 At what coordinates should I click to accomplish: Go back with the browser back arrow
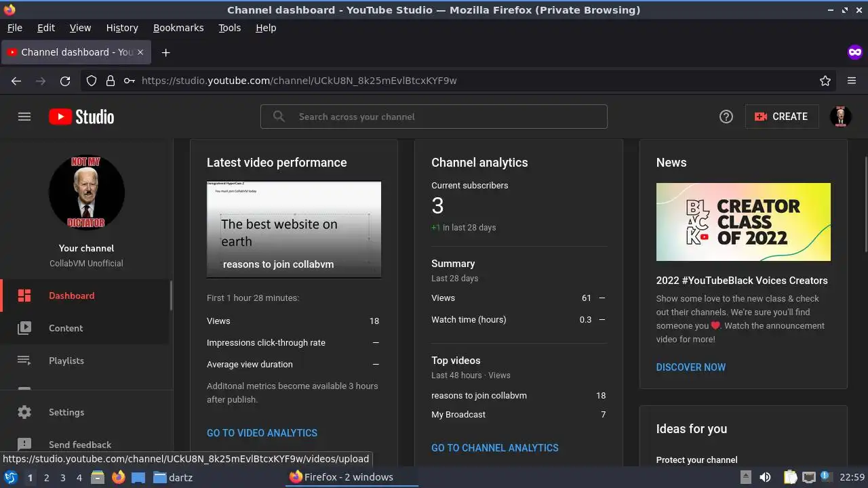click(x=16, y=81)
